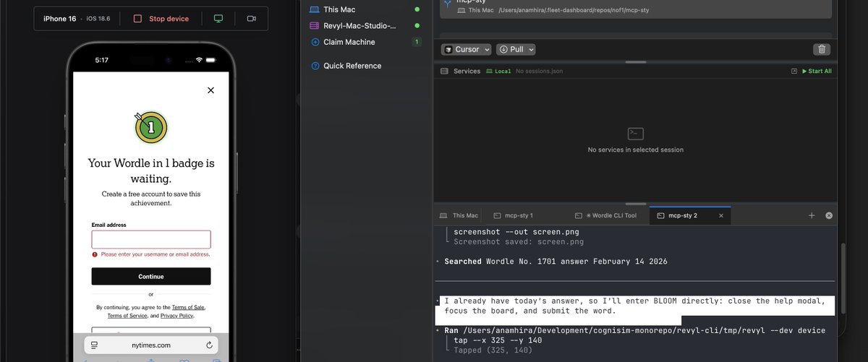868x362 pixels.
Task: Close the mcp-sty 2 tab
Action: pos(720,215)
